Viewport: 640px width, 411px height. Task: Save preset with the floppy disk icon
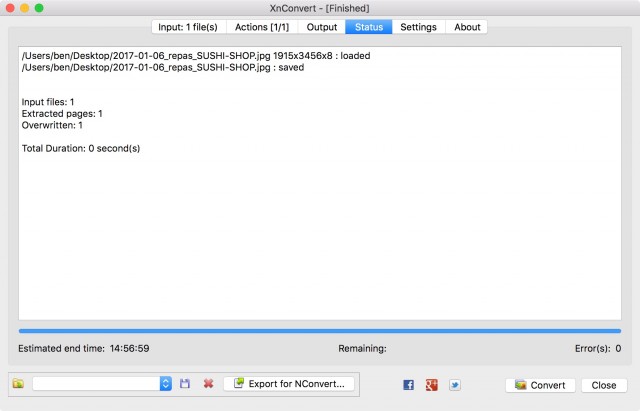(x=185, y=384)
